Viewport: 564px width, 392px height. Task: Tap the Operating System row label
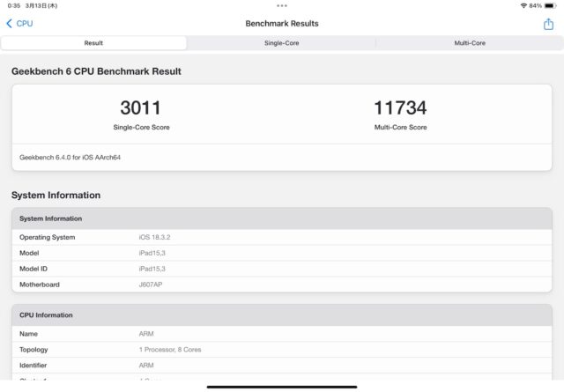[x=47, y=237]
